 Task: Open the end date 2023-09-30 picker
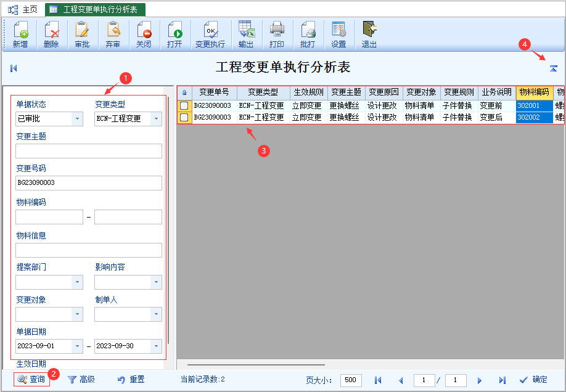point(156,346)
